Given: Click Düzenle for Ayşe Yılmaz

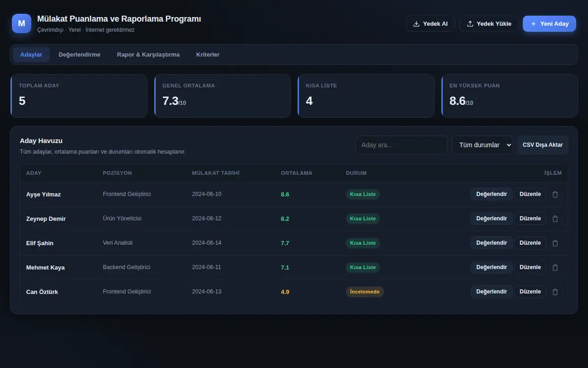Looking at the screenshot, I should click(530, 194).
